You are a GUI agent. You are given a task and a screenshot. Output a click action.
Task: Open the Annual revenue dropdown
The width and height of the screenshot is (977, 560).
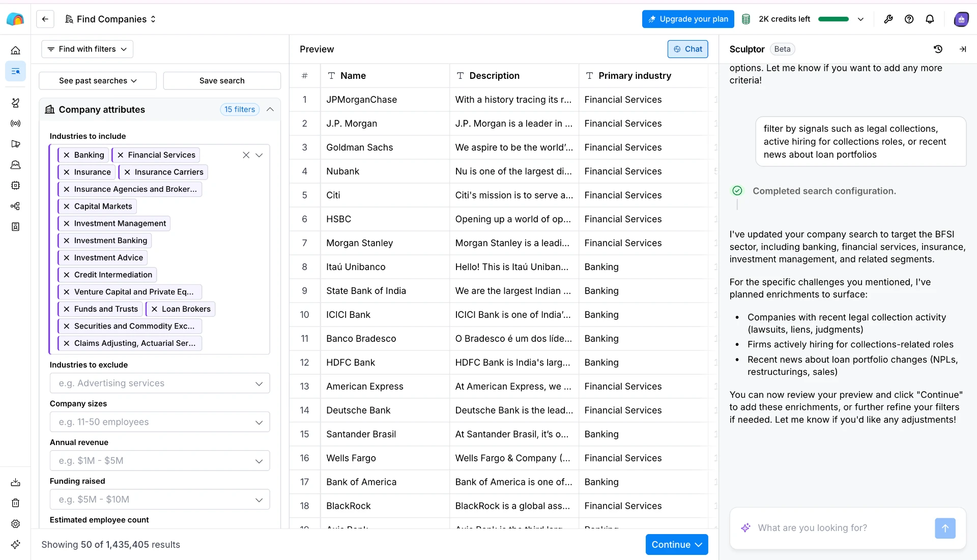tap(160, 461)
